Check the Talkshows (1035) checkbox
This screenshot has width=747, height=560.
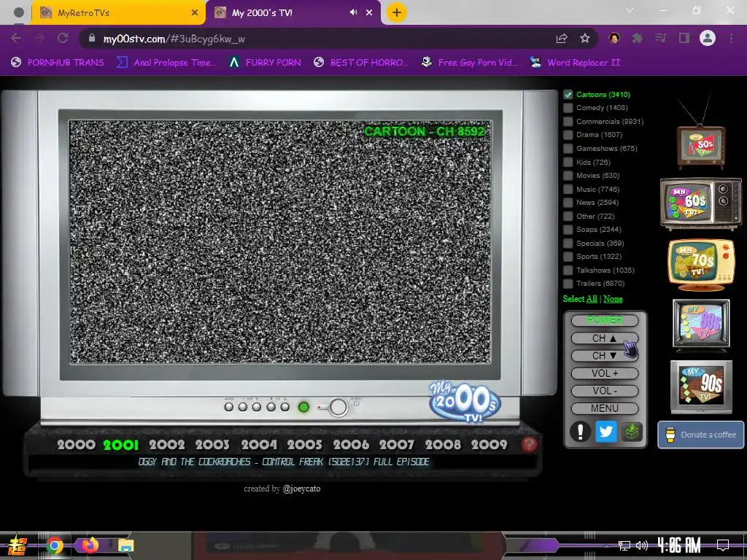coord(568,271)
